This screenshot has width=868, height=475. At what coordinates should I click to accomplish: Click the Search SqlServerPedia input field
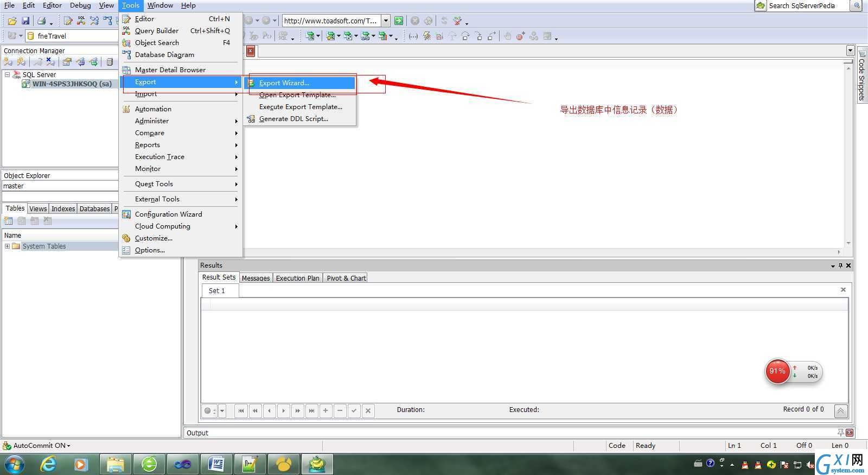(807, 5)
